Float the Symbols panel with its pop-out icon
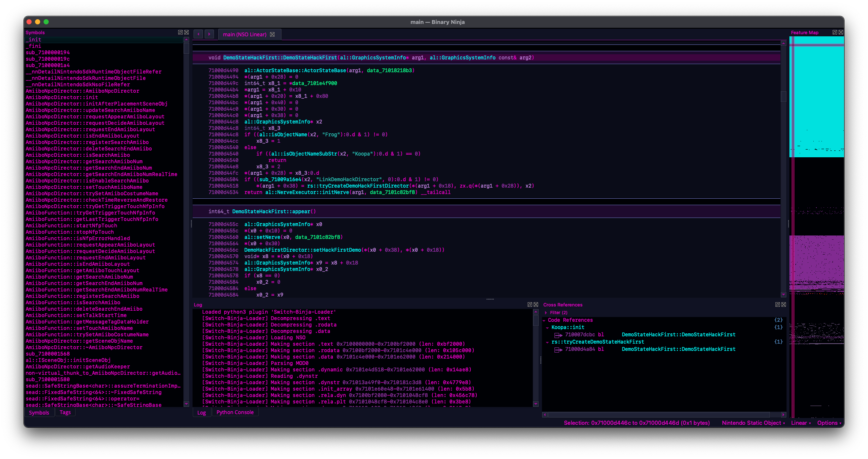Screen dimensions: 868x459 [180, 32]
